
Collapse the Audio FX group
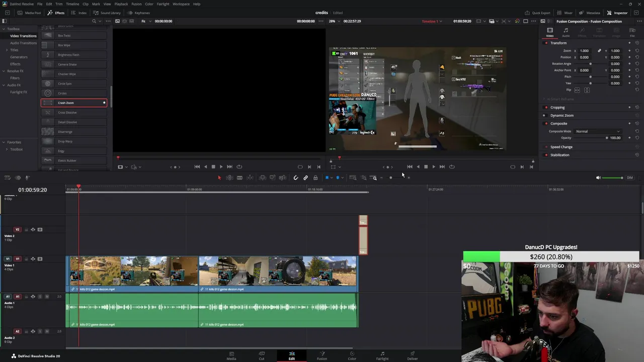pos(4,85)
